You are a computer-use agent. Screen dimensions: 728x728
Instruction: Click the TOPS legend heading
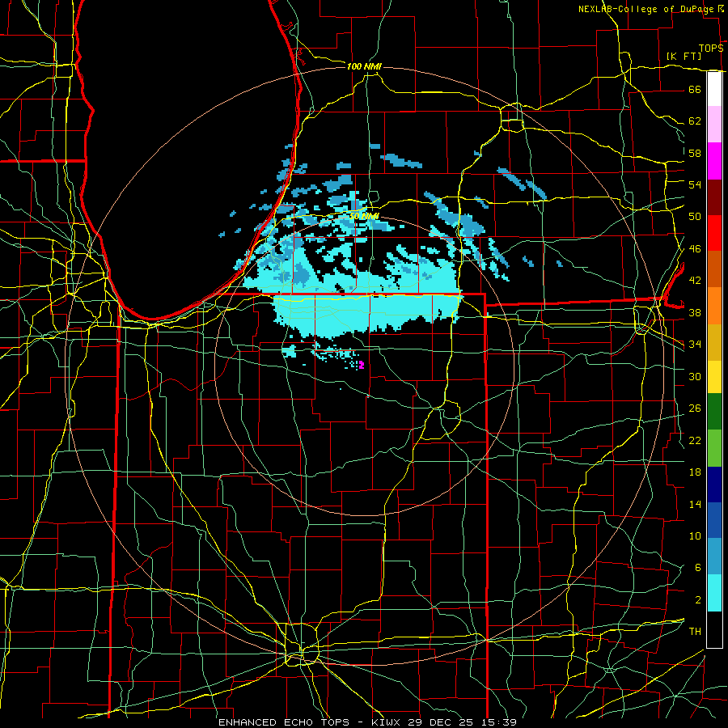point(711,49)
